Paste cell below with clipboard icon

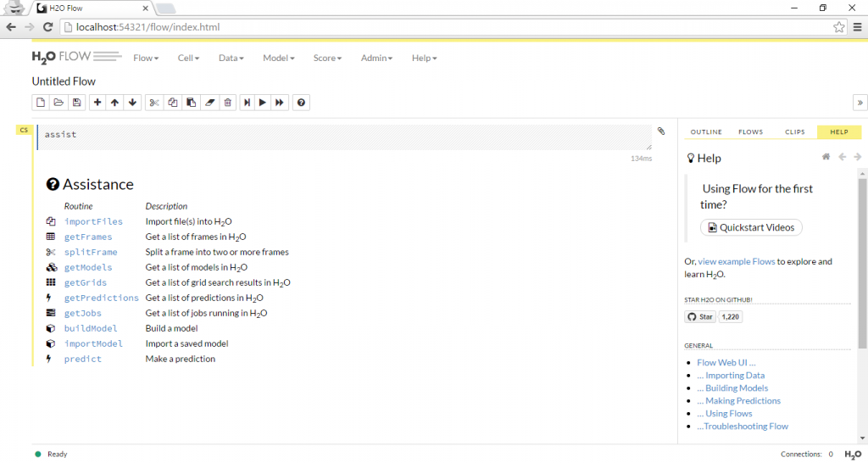click(x=191, y=103)
